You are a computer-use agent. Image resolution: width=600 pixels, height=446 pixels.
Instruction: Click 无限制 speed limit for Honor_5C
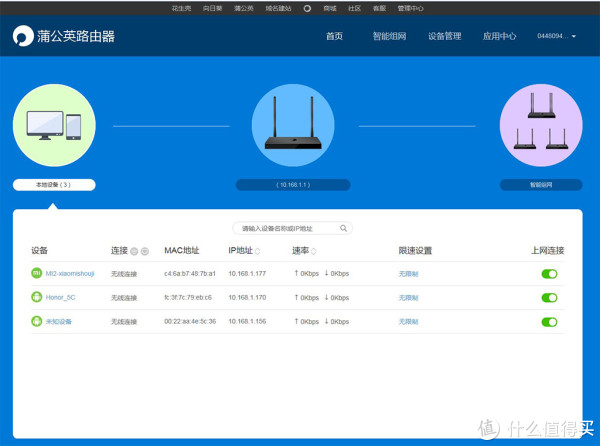(x=410, y=297)
